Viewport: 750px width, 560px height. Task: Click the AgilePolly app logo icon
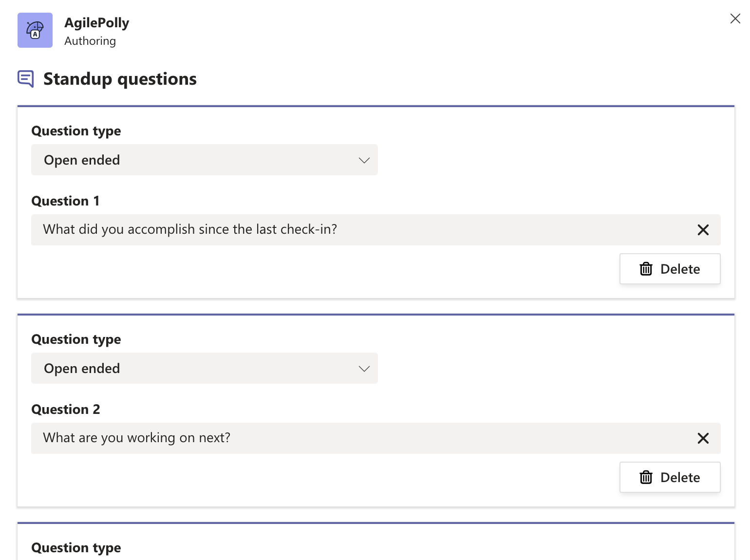point(35,30)
